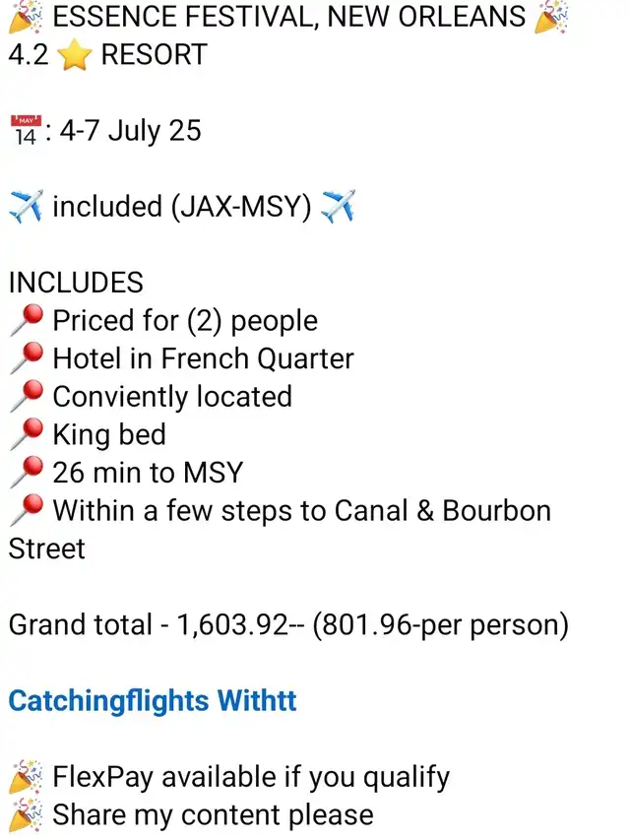
Task: Click the party popper beside 'FlexPay available'
Action: click(26, 777)
